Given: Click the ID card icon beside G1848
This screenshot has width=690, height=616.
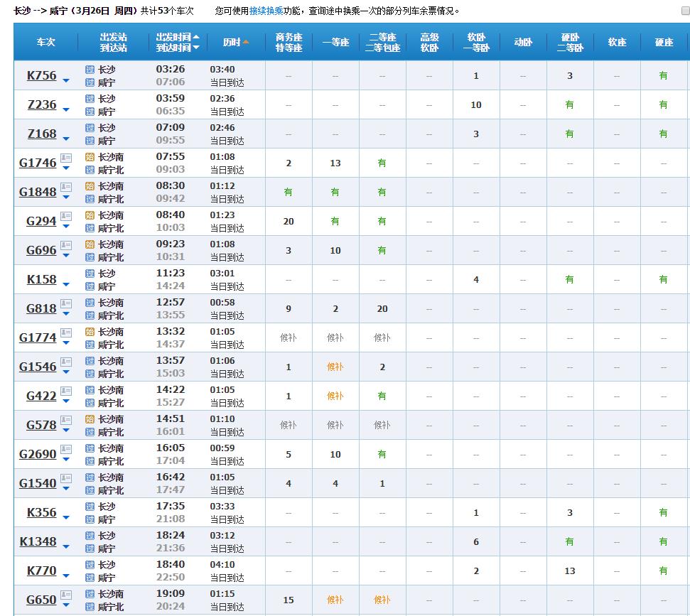Looking at the screenshot, I should [66, 186].
